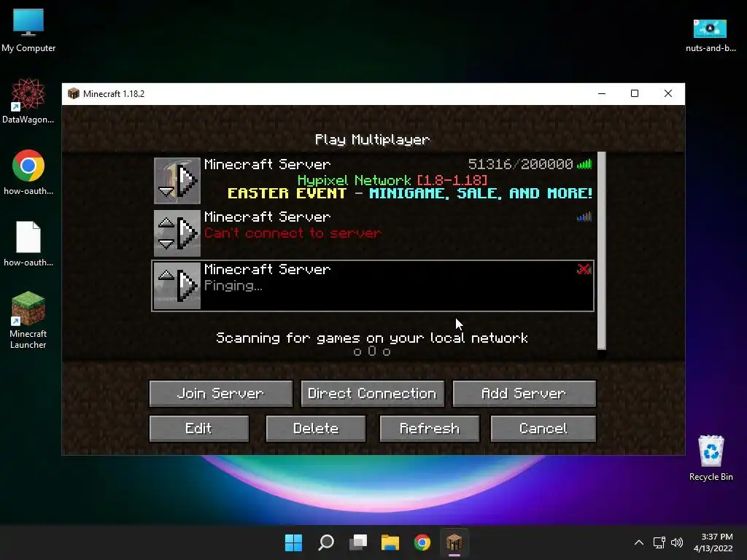Click Add Server button

click(x=524, y=393)
